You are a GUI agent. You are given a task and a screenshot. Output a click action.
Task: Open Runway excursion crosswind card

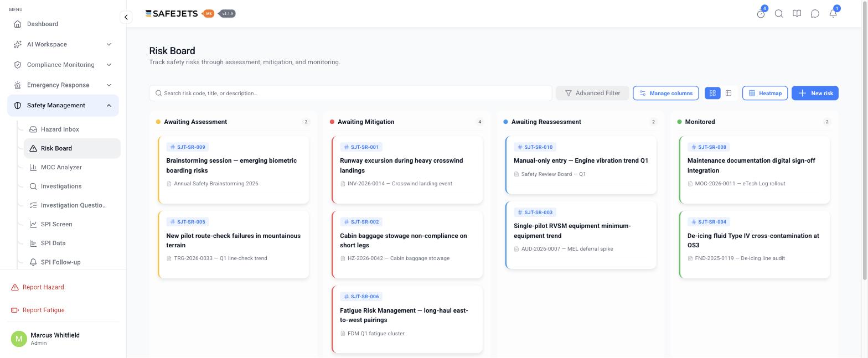click(x=407, y=170)
